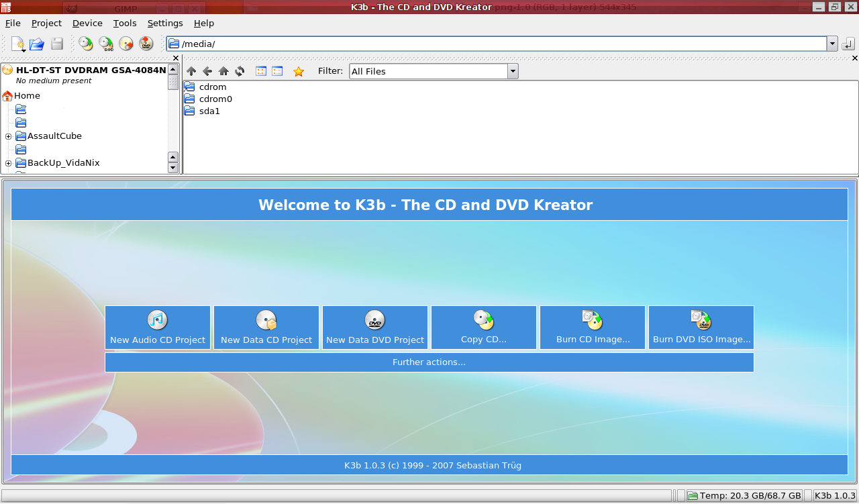Open the Tools menu

pyautogui.click(x=125, y=23)
